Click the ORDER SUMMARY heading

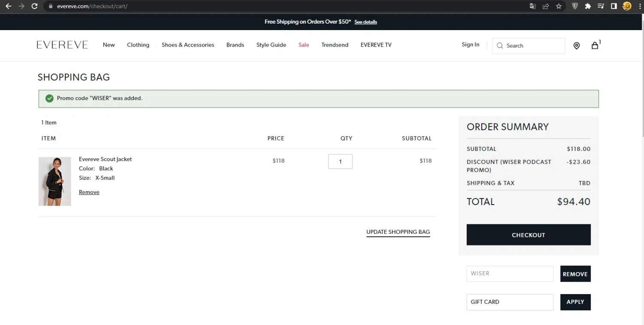point(507,127)
